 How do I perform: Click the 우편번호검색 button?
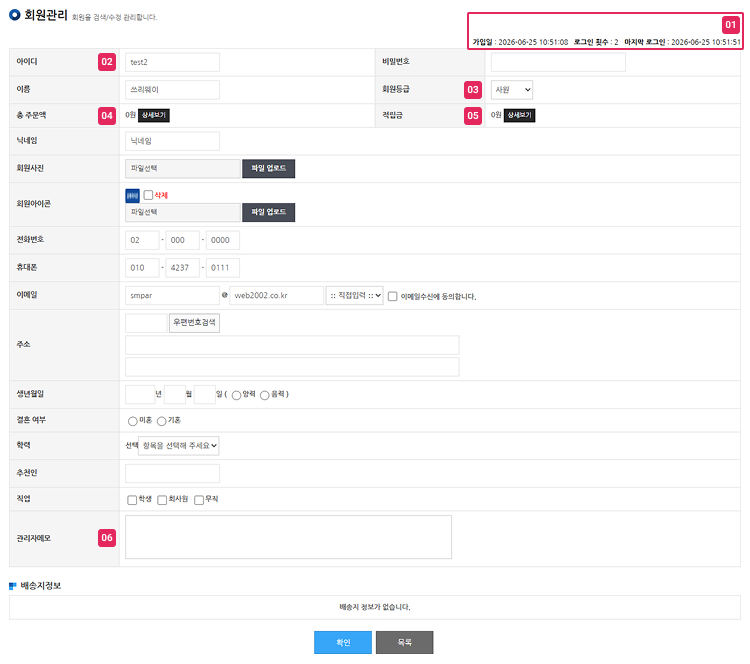pos(194,323)
